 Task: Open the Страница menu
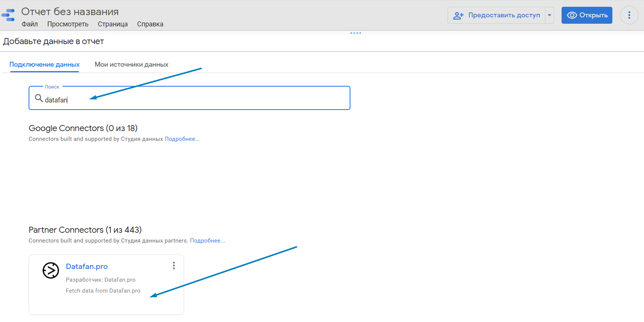click(x=113, y=24)
